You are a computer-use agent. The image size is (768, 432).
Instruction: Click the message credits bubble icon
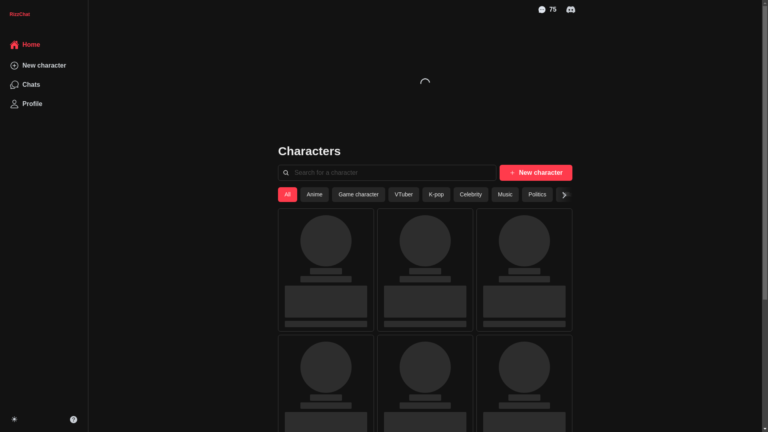tap(542, 10)
